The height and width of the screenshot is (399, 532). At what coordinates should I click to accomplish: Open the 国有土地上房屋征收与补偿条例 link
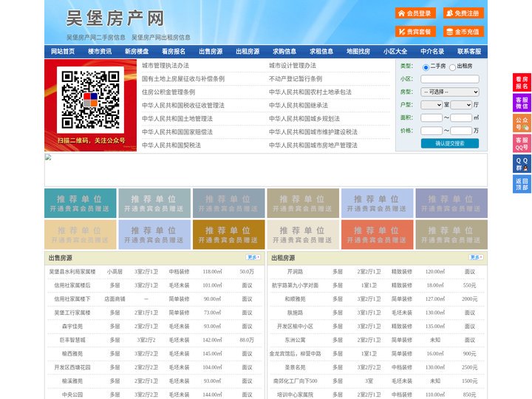(183, 79)
